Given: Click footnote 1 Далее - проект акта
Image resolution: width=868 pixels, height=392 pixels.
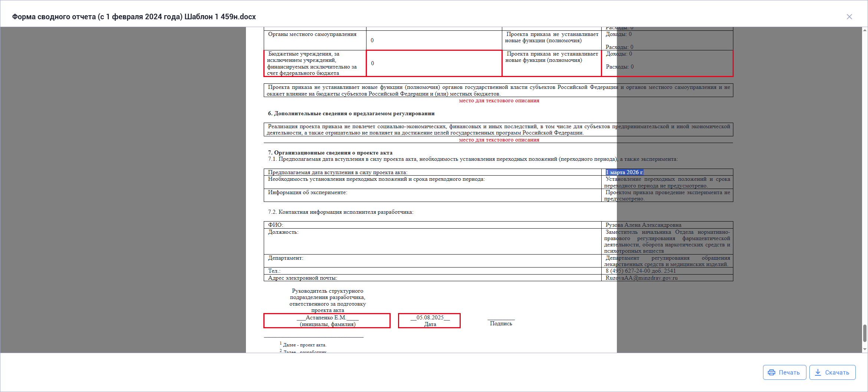Looking at the screenshot, I should click(304, 345).
